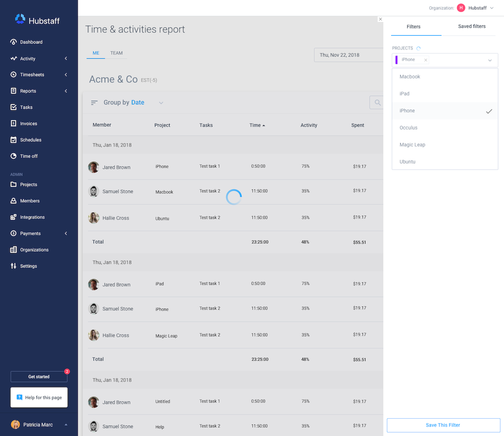
Task: Expand the Payments submenu chevron
Action: point(66,233)
